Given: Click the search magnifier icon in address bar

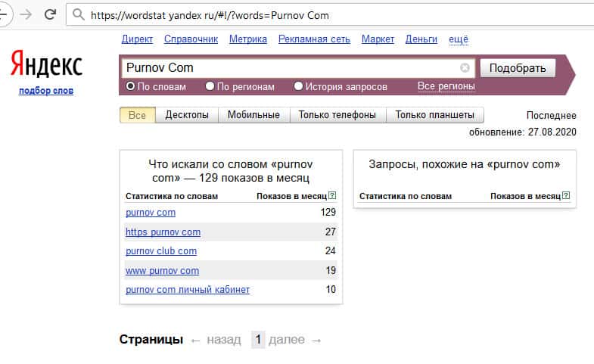Looking at the screenshot, I should (x=76, y=14).
